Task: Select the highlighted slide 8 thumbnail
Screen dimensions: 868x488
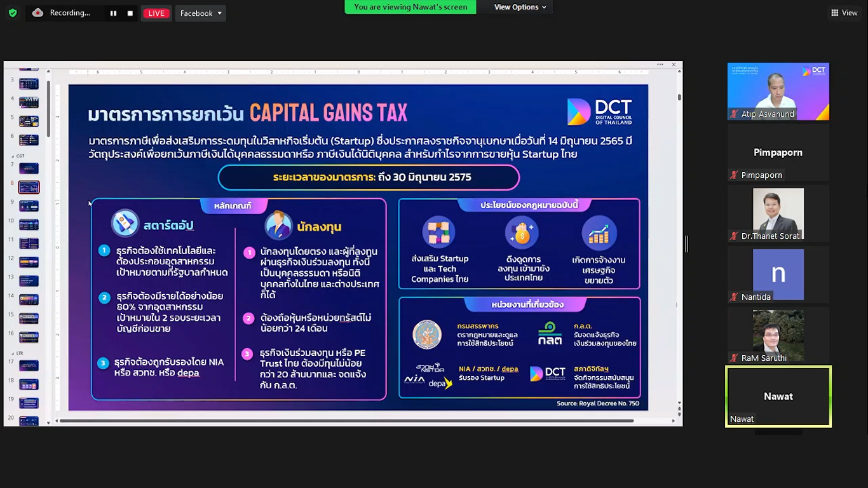Action: [29, 187]
